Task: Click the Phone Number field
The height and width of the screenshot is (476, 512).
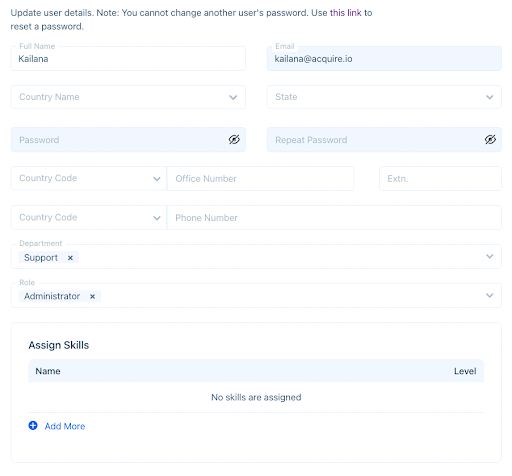Action: click(334, 218)
